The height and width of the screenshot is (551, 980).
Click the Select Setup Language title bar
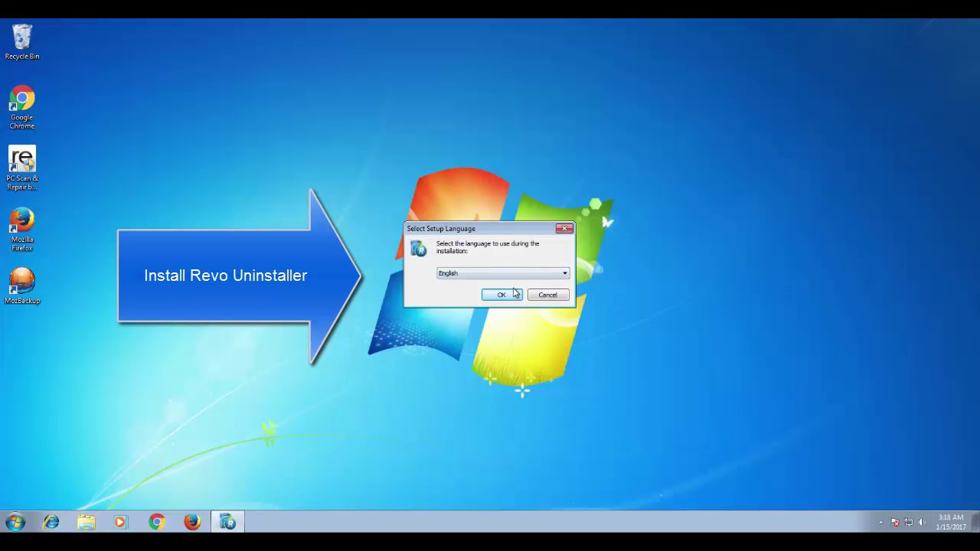pos(479,228)
